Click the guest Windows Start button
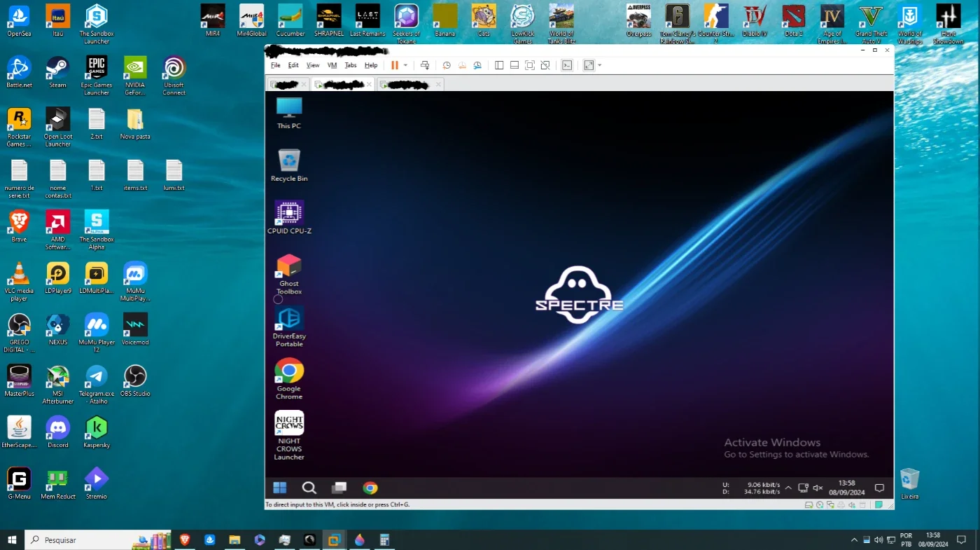 pyautogui.click(x=279, y=488)
